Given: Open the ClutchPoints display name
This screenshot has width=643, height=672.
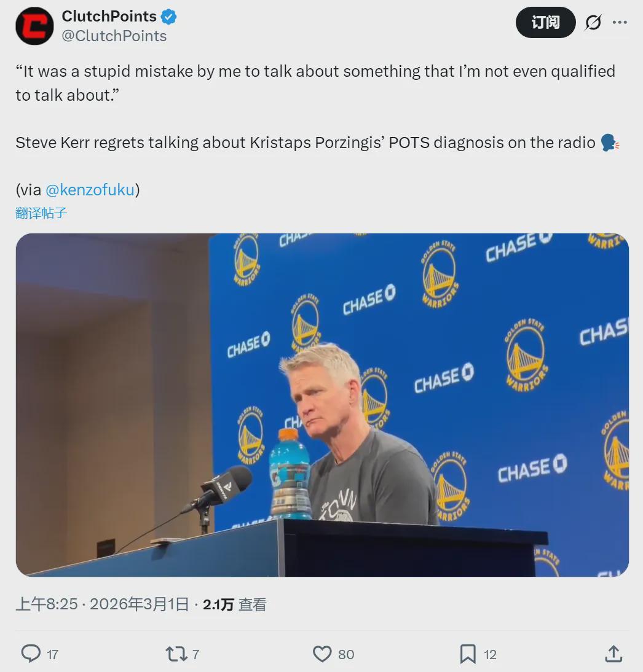Looking at the screenshot, I should 109,17.
